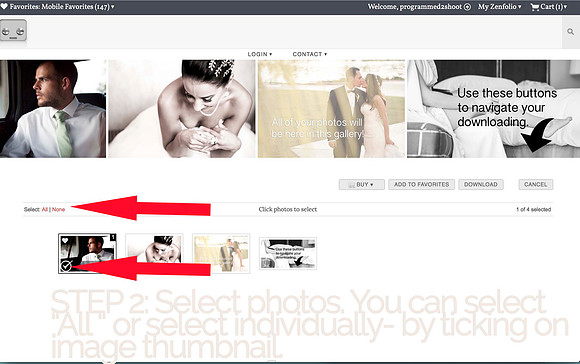
Task: Open the Cart (1) dropdown
Action: coord(553,7)
